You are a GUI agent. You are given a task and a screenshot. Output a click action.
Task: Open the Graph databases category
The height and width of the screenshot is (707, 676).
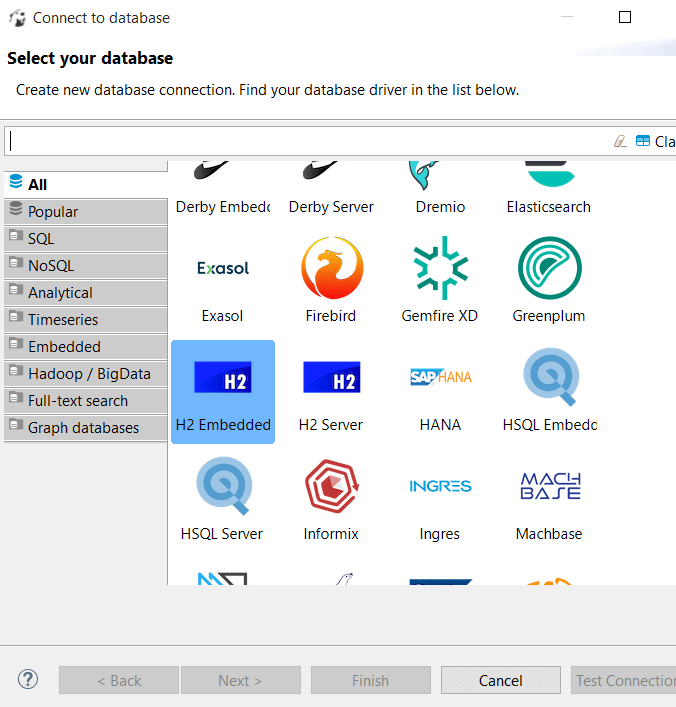tap(86, 428)
